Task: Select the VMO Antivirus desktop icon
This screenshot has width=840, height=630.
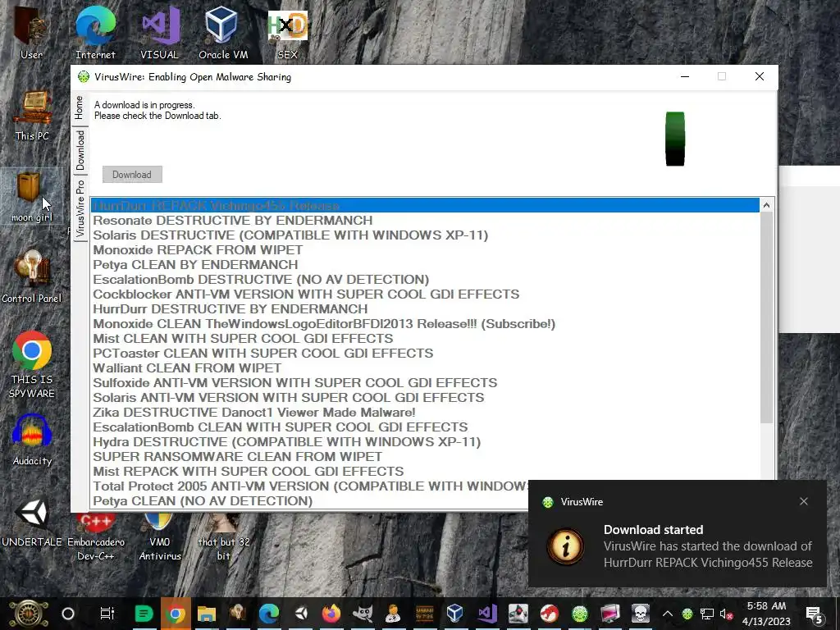Action: coord(160,536)
